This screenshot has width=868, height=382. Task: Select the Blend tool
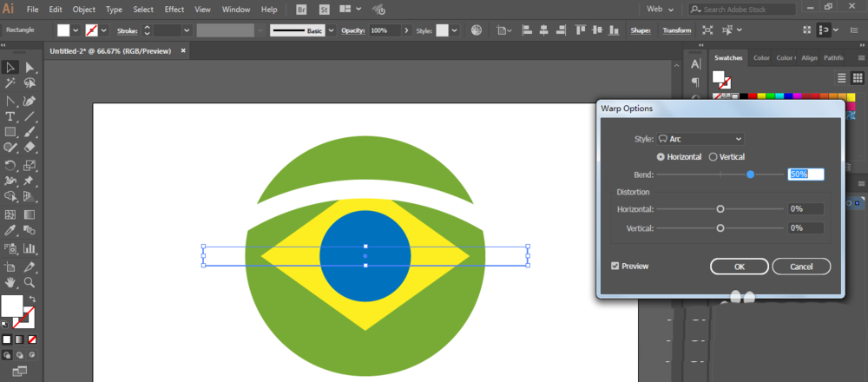tap(30, 230)
